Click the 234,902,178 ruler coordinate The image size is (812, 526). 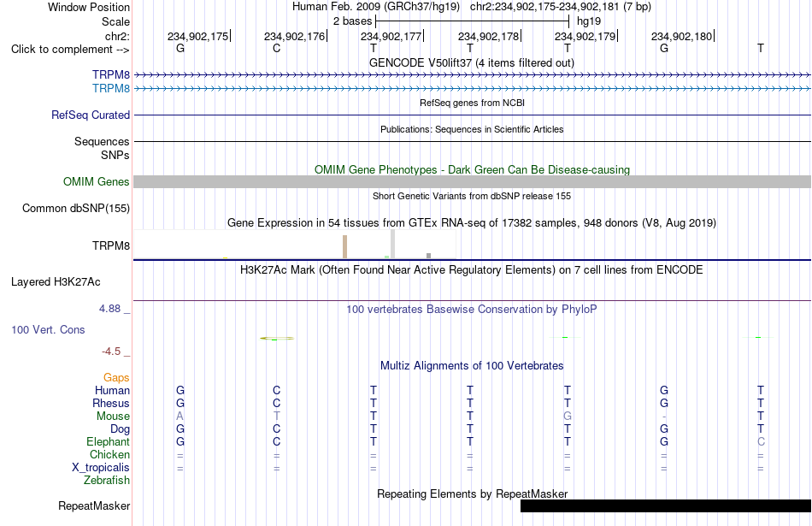[x=488, y=36]
